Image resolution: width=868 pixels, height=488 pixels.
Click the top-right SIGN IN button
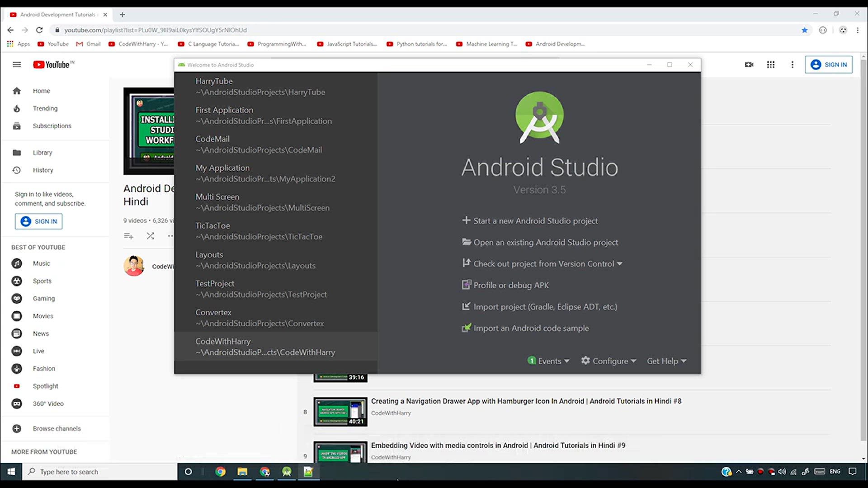(829, 65)
